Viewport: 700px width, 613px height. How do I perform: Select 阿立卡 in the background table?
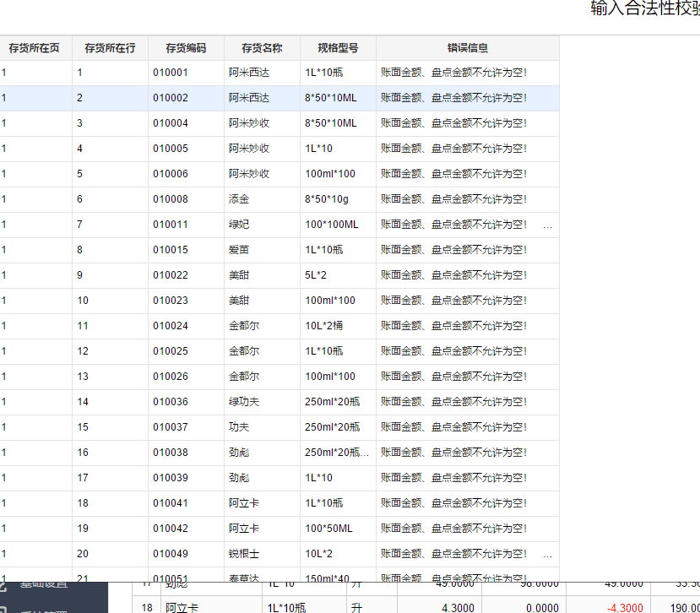[x=182, y=608]
